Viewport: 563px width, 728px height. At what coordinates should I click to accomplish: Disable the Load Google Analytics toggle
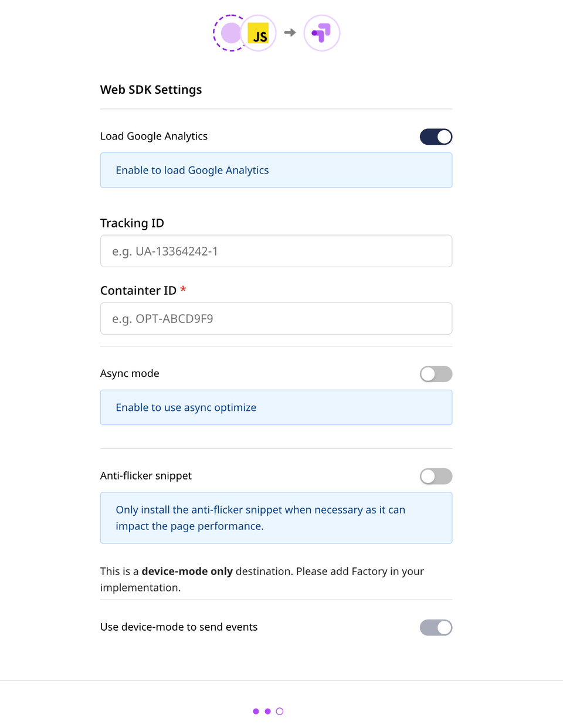tap(436, 136)
